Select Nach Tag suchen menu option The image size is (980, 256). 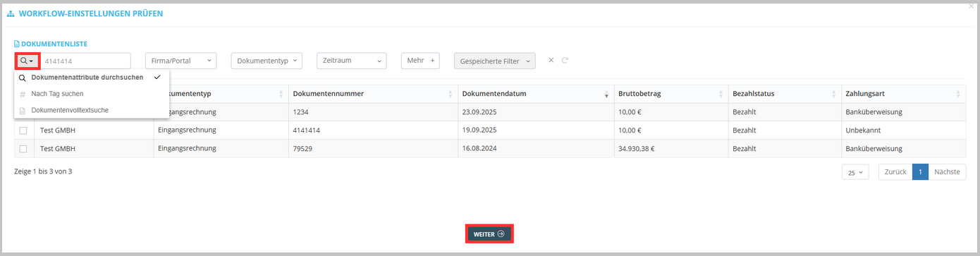point(92,94)
